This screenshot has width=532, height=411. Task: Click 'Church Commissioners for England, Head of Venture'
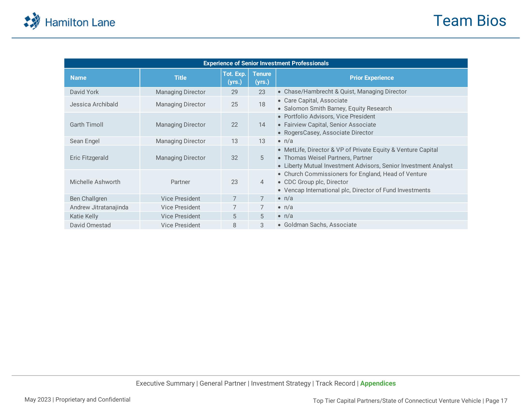point(355,174)
